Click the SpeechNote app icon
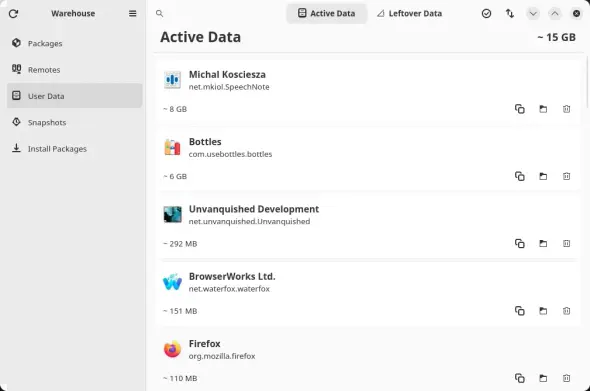This screenshot has height=391, width=590. click(x=172, y=80)
